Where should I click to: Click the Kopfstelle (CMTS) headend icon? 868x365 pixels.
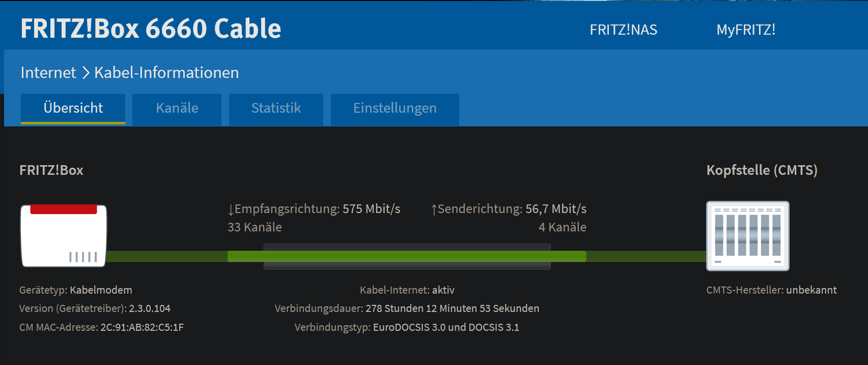pyautogui.click(x=747, y=236)
